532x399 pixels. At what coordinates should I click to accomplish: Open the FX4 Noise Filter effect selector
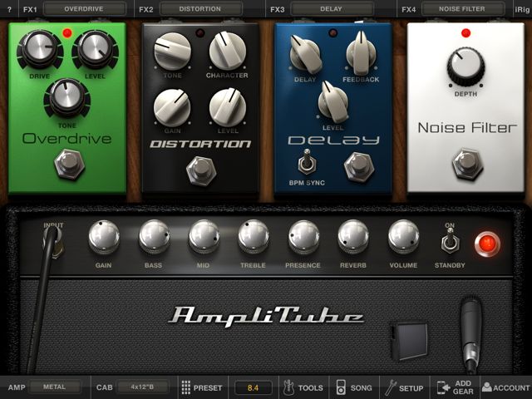click(462, 9)
